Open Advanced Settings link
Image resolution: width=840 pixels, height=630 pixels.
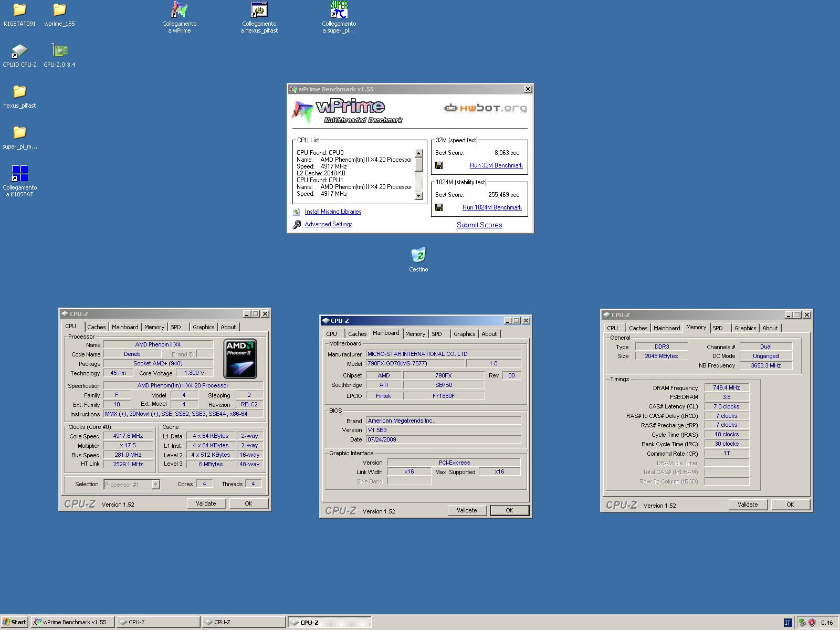point(329,224)
